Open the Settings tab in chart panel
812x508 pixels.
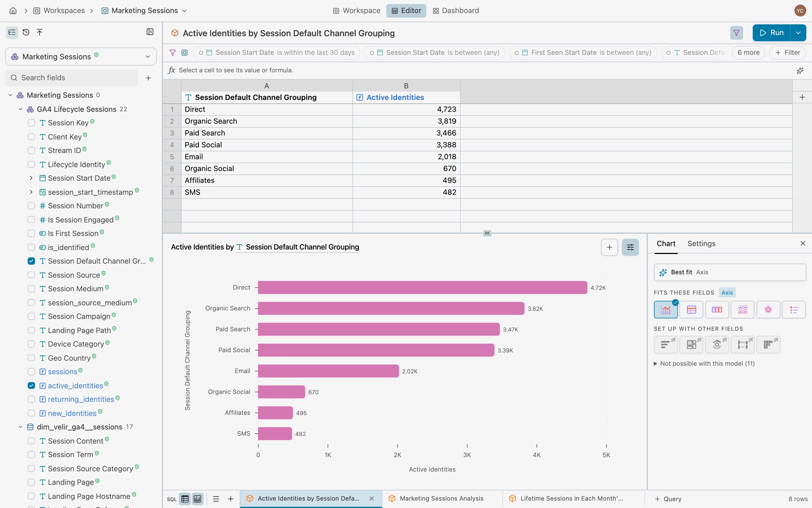click(701, 243)
